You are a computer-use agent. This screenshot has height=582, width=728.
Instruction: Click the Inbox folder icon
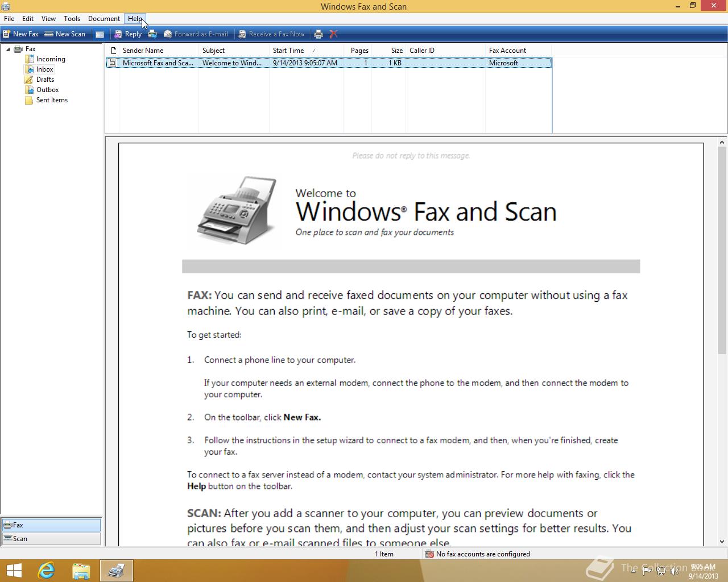29,69
